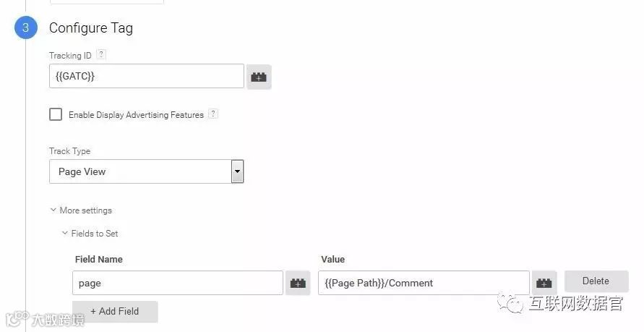Image resolution: width=644 pixels, height=332 pixels.
Task: Click the variable picker beside Tracking ID
Action: 259,77
